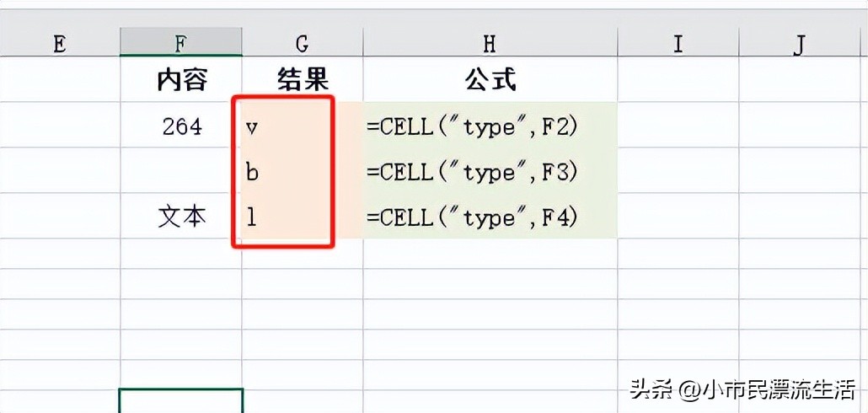Select the 公式 header cell
This screenshot has height=413, width=868.
(490, 80)
